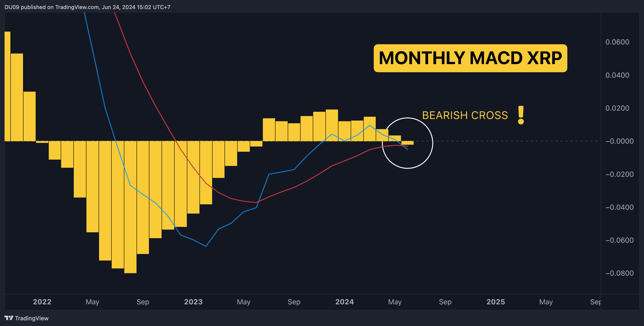Click the TradingView logo icon
Image resolution: width=644 pixels, height=326 pixels.
coord(9,318)
